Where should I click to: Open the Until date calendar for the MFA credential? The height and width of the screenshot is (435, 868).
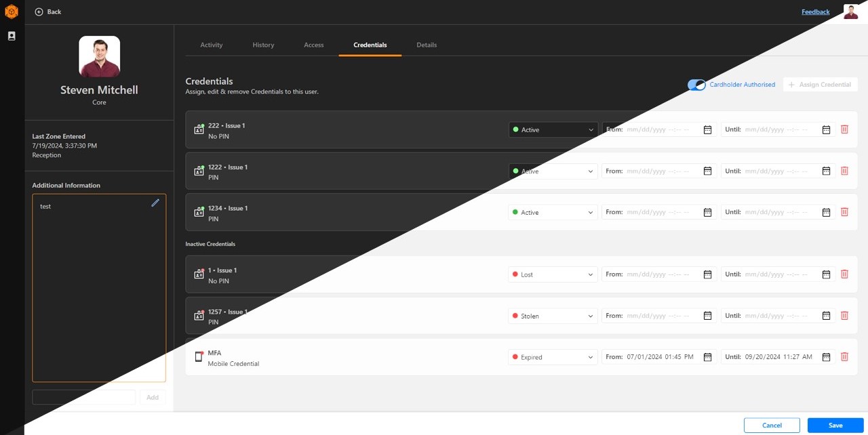pyautogui.click(x=826, y=356)
